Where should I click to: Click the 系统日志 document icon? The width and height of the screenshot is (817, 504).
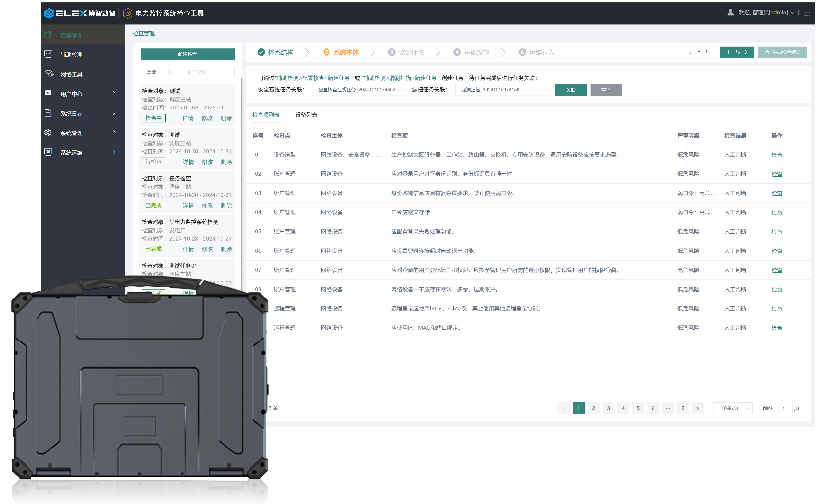coord(48,113)
